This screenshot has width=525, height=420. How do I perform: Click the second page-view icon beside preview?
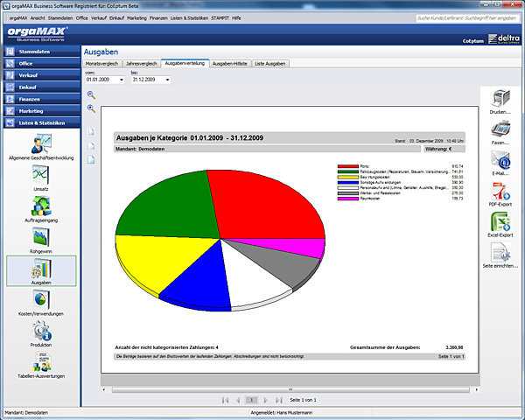coord(91,146)
